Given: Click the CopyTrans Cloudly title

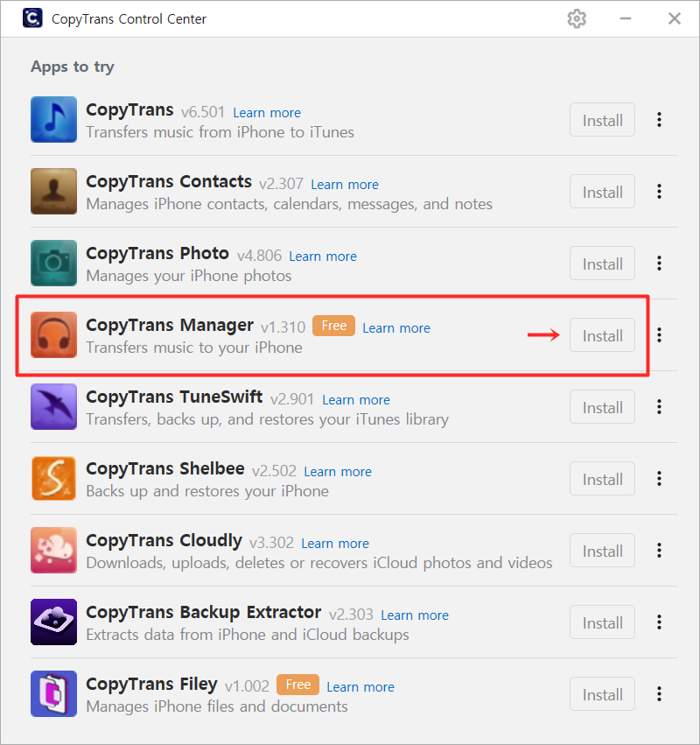Looking at the screenshot, I should pos(164,541).
